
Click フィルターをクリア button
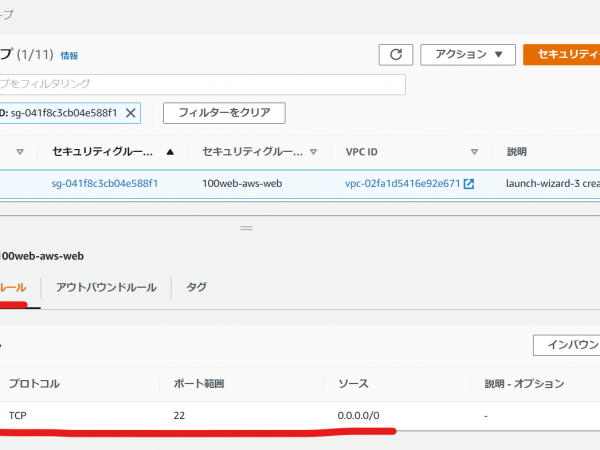[x=224, y=113]
